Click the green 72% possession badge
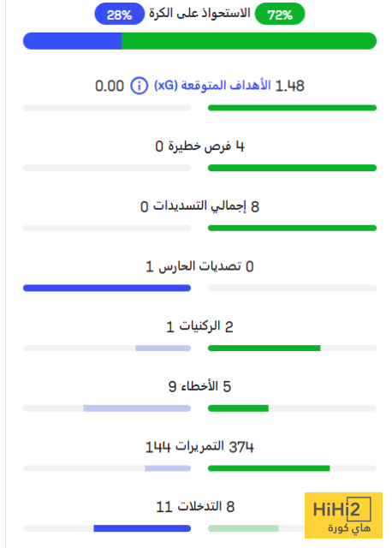 point(280,14)
